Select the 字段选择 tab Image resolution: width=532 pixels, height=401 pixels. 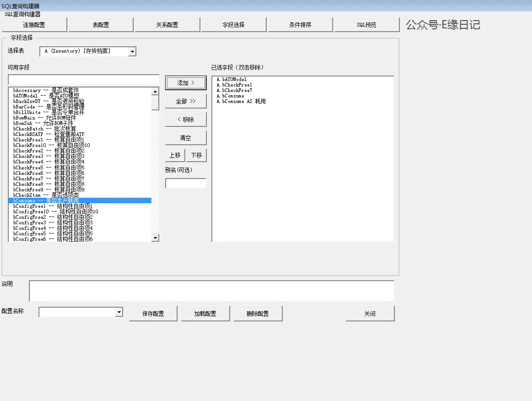point(233,25)
